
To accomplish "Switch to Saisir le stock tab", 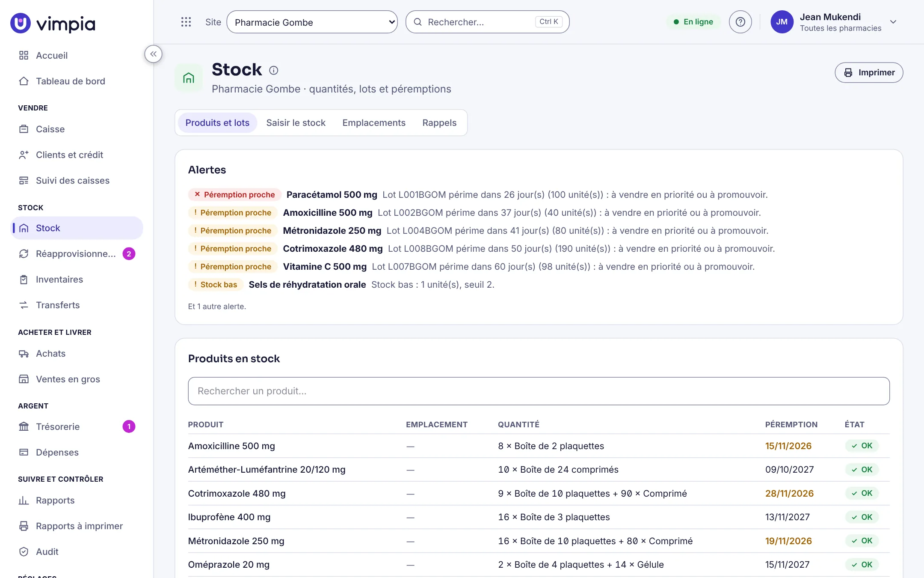I will click(296, 122).
